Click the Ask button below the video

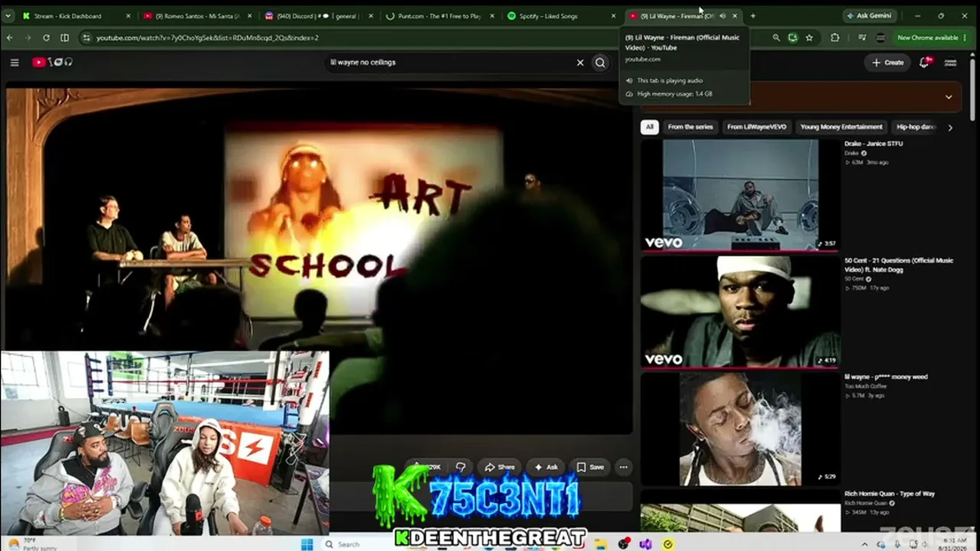tap(546, 467)
